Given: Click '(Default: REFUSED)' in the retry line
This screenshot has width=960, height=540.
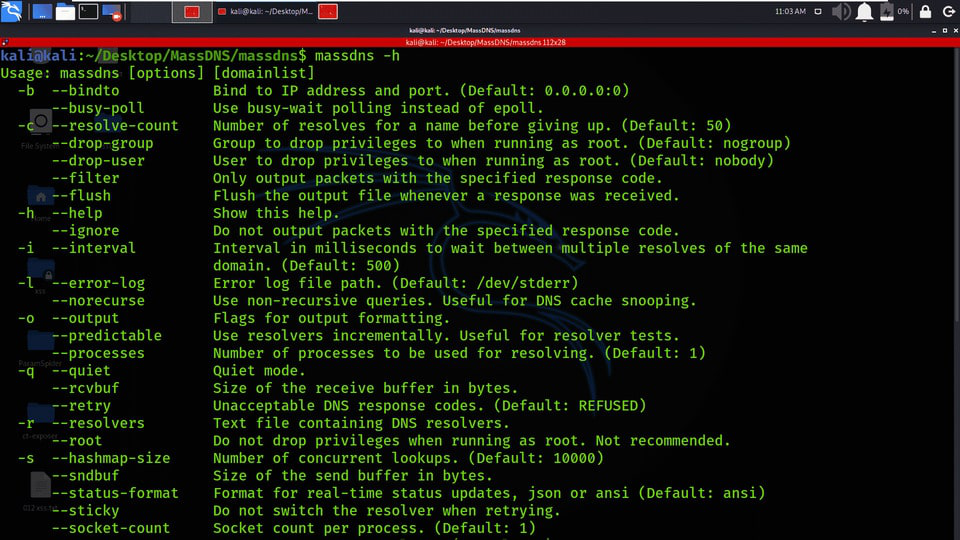Looking at the screenshot, I should [x=570, y=405].
